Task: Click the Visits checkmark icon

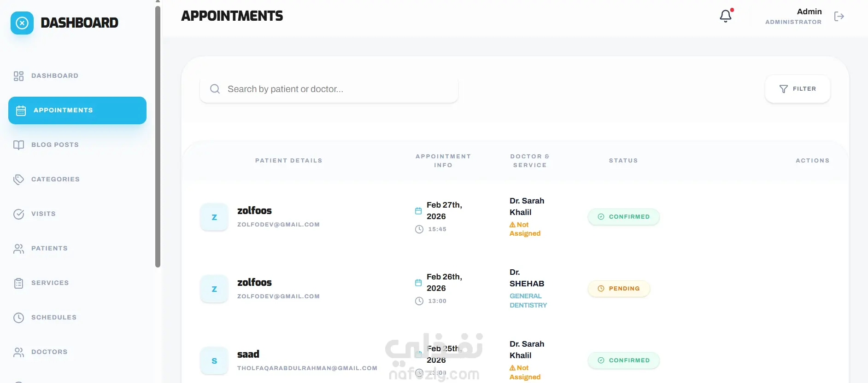Action: click(18, 214)
